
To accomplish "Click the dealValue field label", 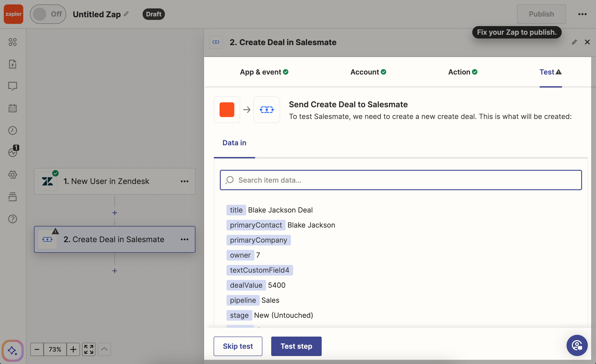I will coord(246,285).
